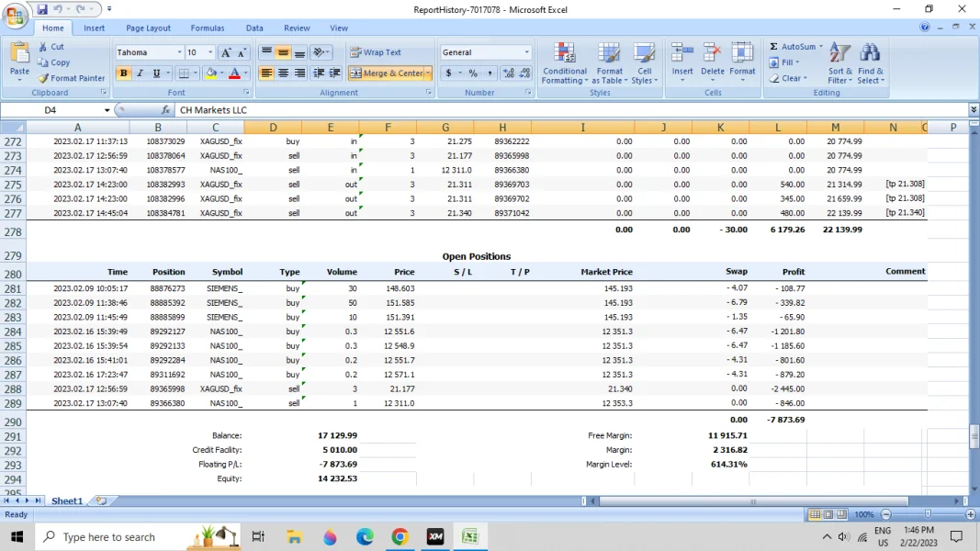
Task: Click the AutoSum button
Action: (x=792, y=47)
